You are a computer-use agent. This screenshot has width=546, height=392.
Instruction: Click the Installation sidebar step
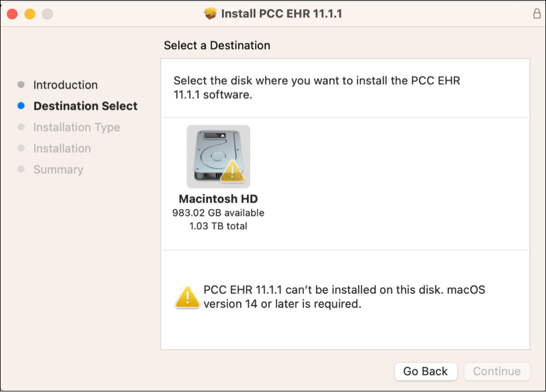click(x=62, y=148)
